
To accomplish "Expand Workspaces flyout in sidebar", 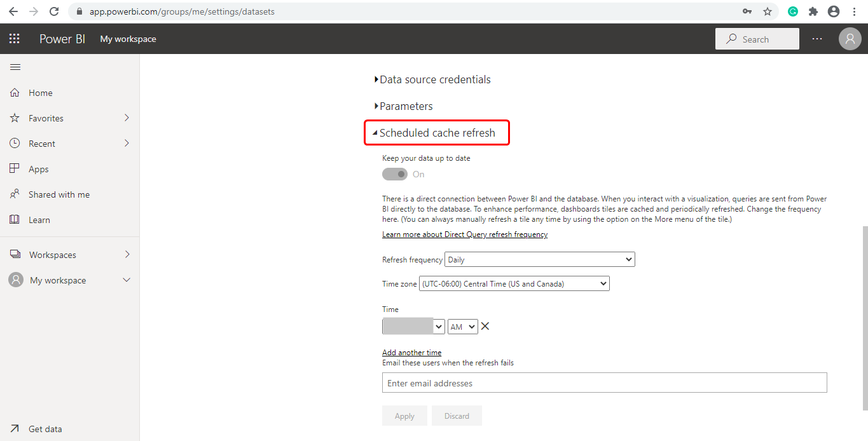I will [127, 255].
